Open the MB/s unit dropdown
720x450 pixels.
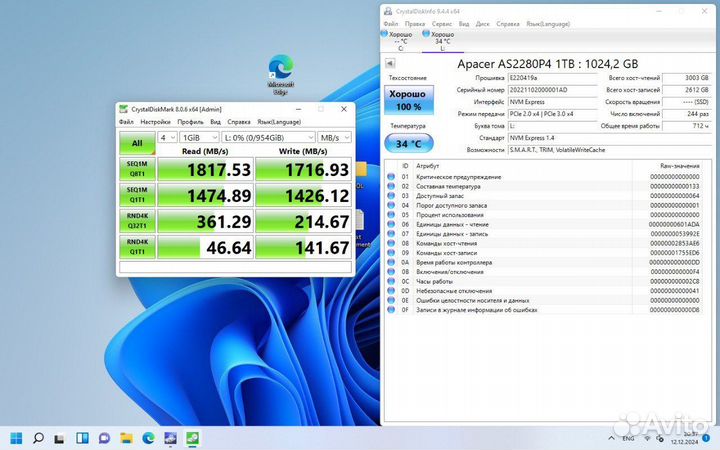click(334, 137)
